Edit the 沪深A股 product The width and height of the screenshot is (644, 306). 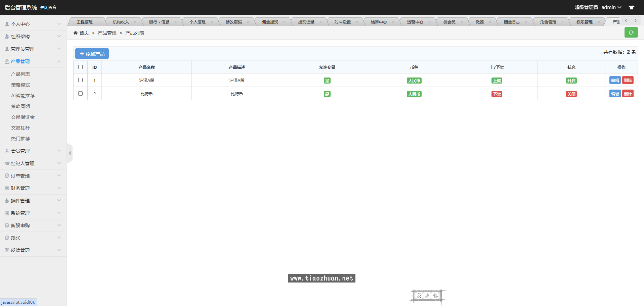(615, 80)
